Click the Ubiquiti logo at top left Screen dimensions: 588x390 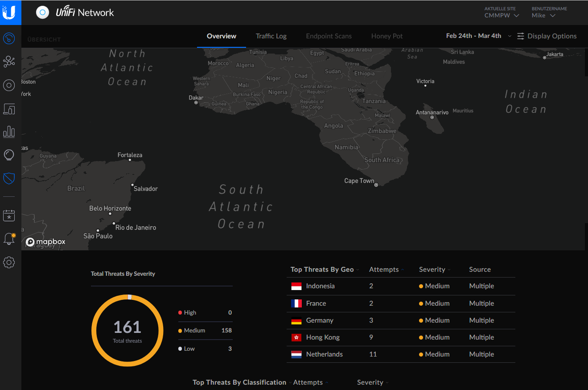click(x=10, y=12)
